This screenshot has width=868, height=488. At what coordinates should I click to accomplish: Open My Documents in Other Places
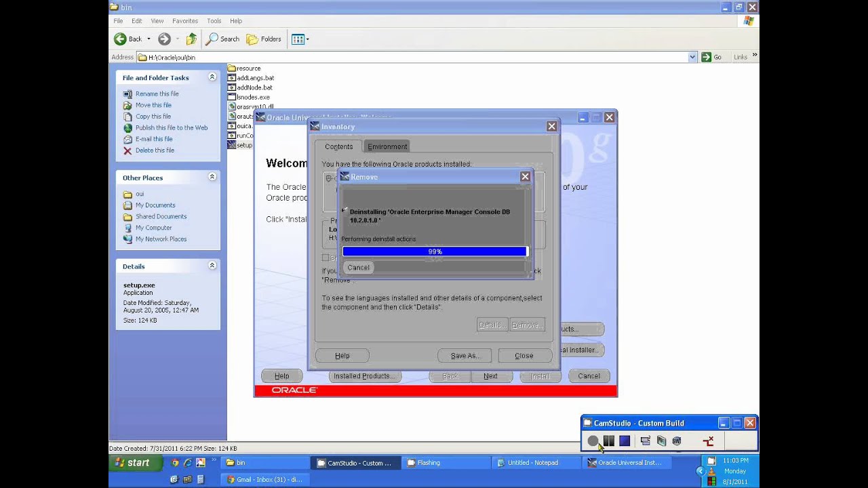pyautogui.click(x=155, y=205)
